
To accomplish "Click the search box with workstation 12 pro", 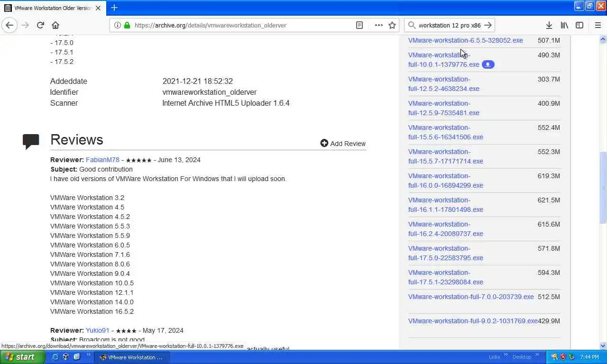I will coord(449,25).
